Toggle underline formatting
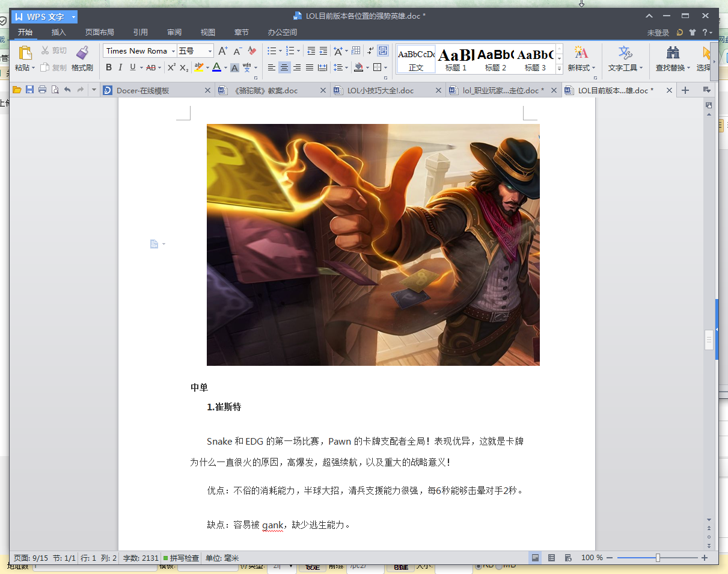The image size is (728, 574). click(x=132, y=67)
